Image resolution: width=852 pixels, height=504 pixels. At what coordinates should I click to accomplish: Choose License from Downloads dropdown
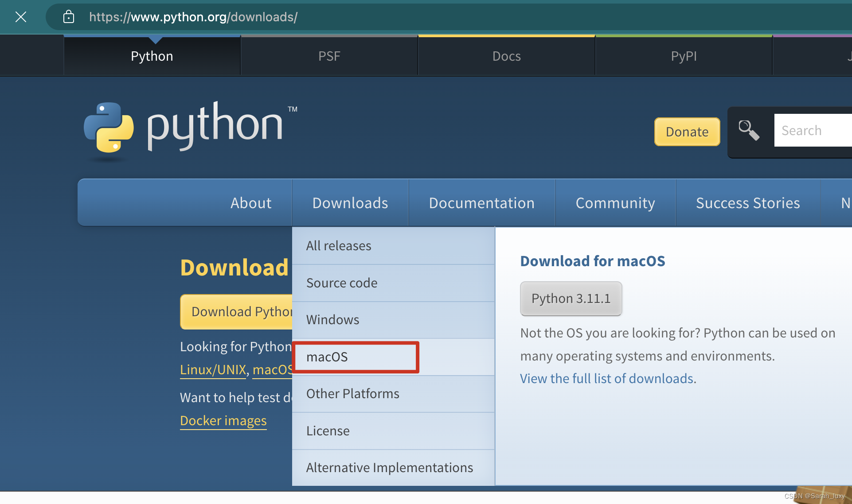click(393, 431)
